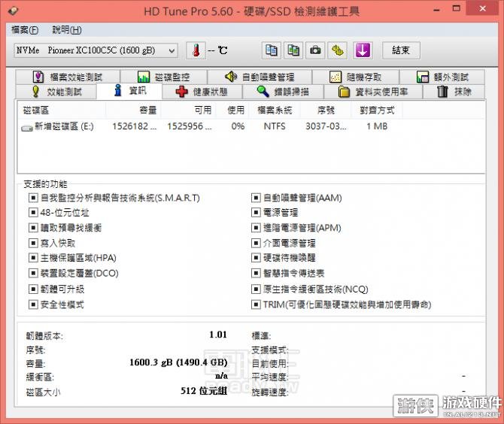The width and height of the screenshot is (504, 424).
Task: Toggle the 智慧指令傳送表 checkbox
Action: (256, 274)
